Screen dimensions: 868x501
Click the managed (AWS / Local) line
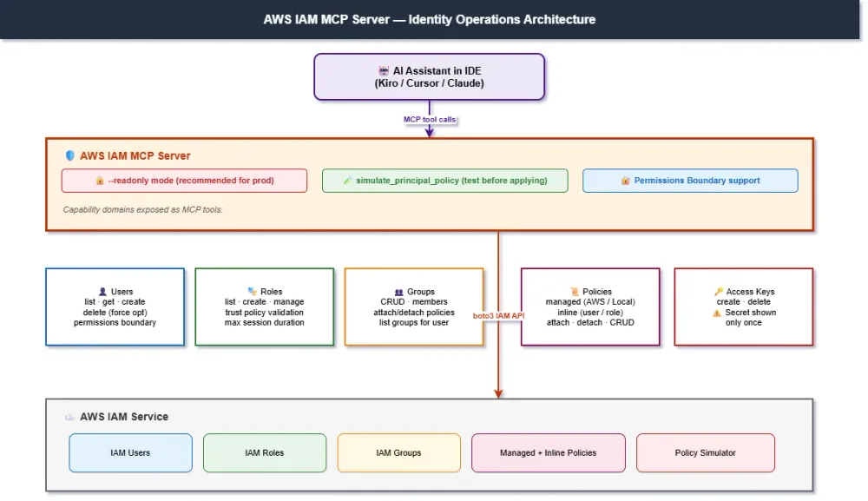[x=590, y=301]
